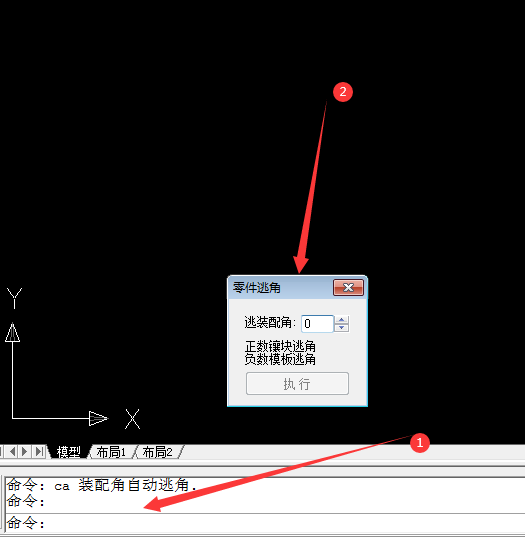Focus the 逃装配角 value field
This screenshot has width=525, height=538.
(317, 324)
